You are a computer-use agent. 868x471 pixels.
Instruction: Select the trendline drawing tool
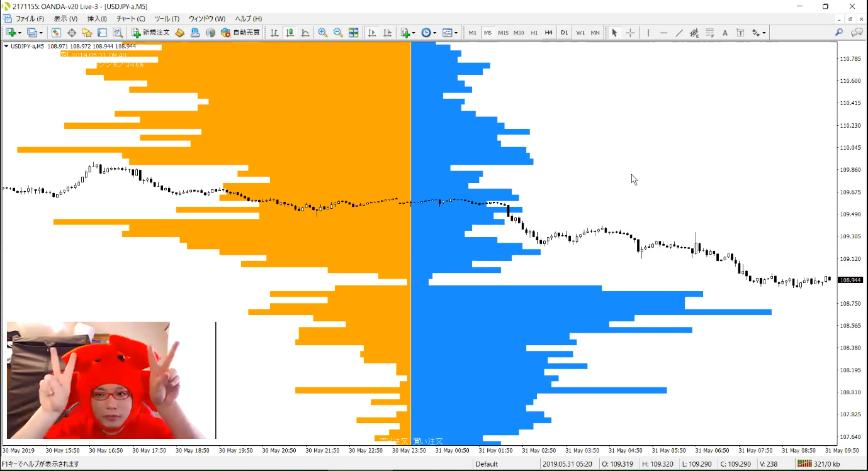point(679,33)
